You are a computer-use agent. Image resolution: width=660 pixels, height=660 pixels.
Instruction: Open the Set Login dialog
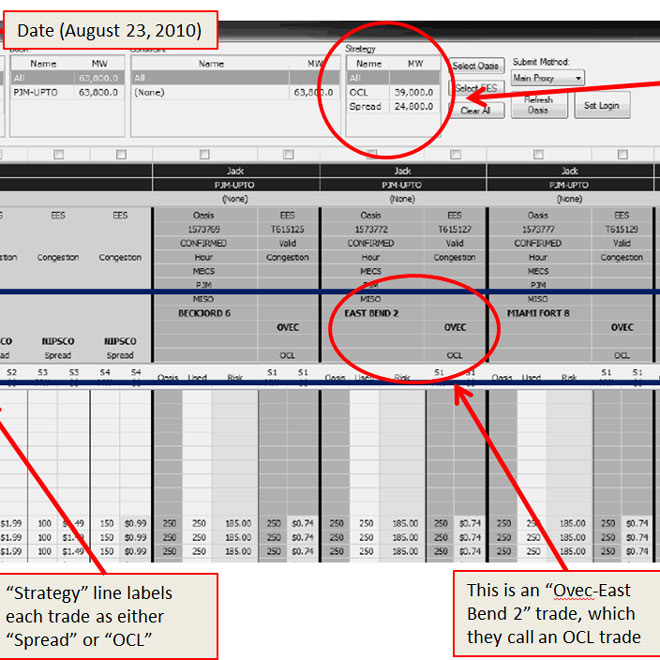601,105
